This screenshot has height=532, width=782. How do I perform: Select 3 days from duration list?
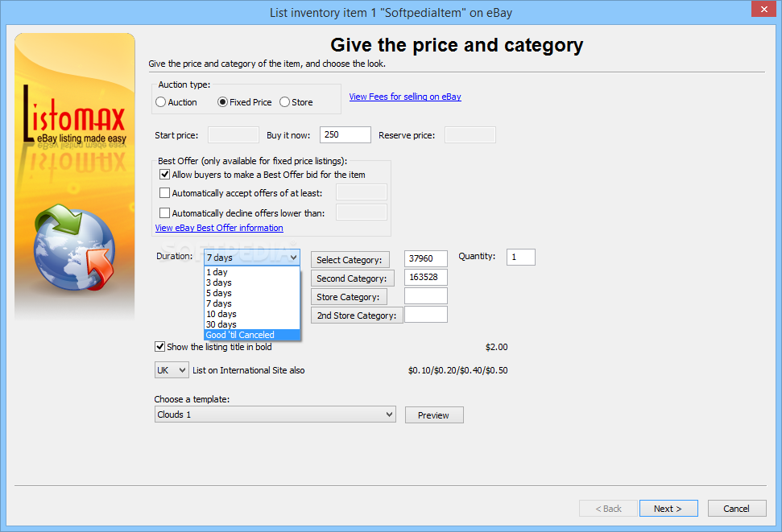pyautogui.click(x=252, y=282)
